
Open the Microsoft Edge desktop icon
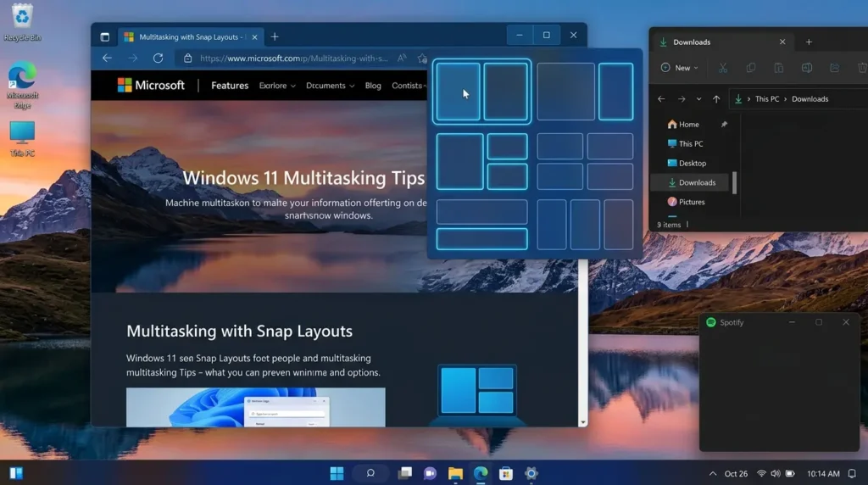(x=22, y=85)
